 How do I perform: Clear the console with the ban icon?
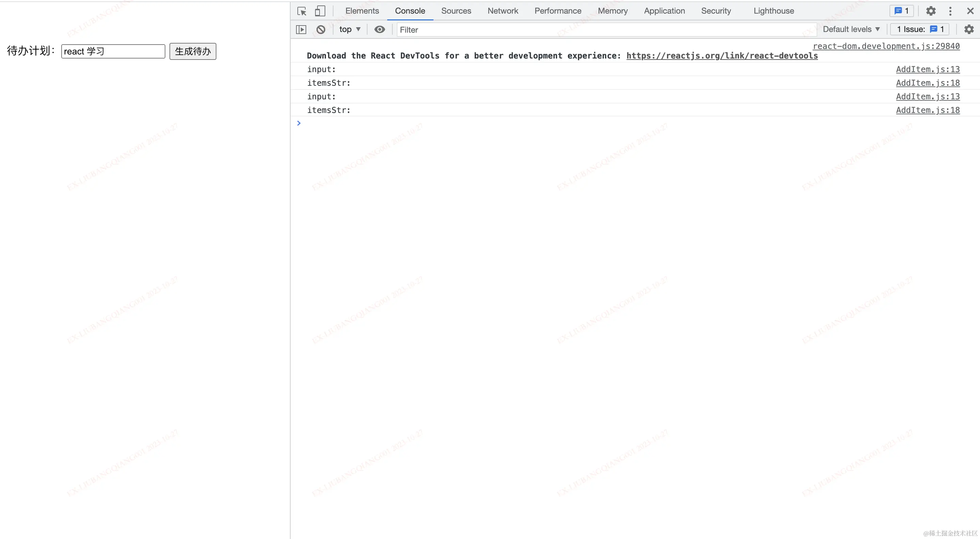tap(321, 29)
